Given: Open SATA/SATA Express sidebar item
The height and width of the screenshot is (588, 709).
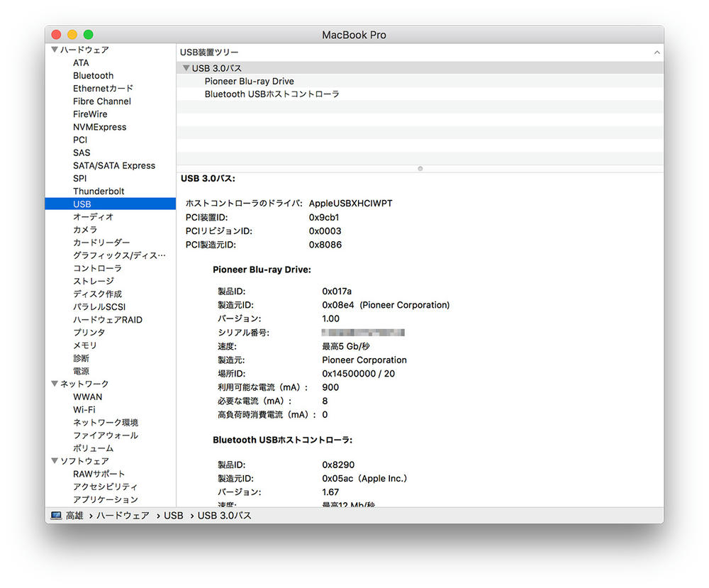Looking at the screenshot, I should click(114, 165).
